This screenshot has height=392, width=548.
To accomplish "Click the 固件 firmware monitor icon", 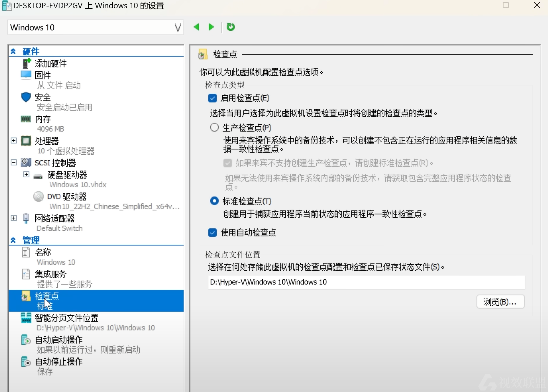I will pos(26,75).
